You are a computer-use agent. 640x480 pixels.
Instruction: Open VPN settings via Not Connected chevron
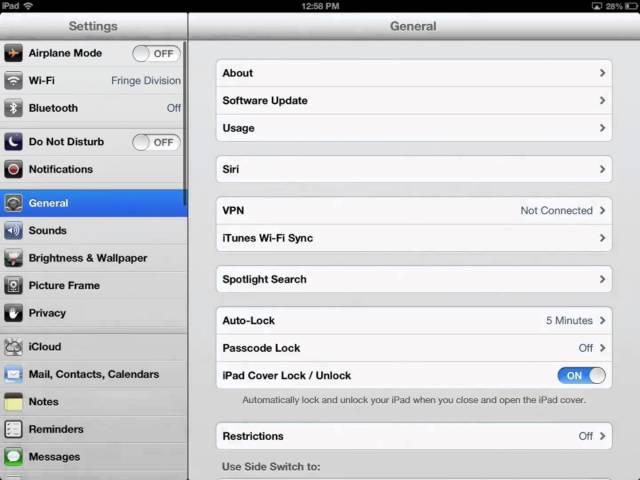pos(602,211)
